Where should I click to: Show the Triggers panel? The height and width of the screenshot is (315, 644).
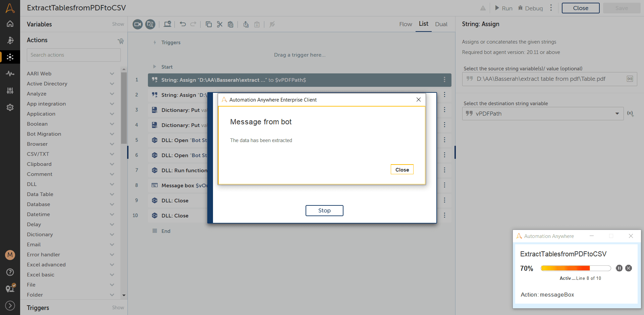(x=118, y=308)
